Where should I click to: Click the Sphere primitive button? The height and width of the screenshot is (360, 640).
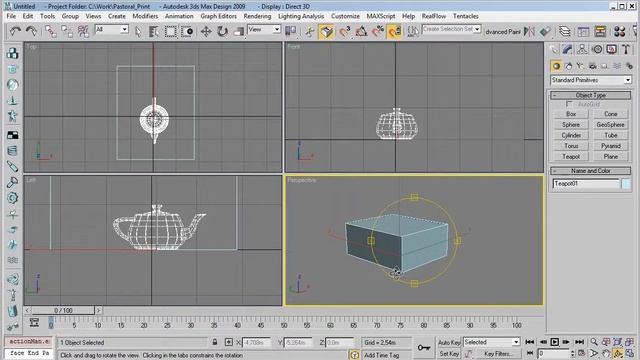571,124
